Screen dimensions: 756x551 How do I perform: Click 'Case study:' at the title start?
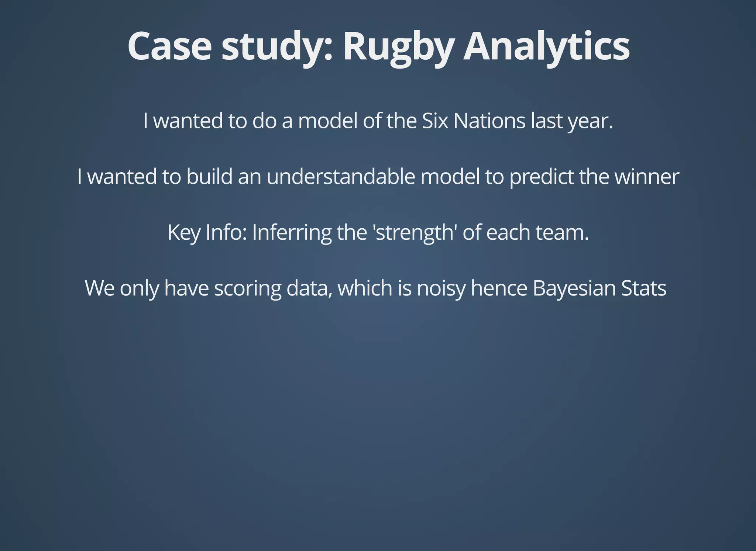coord(231,47)
